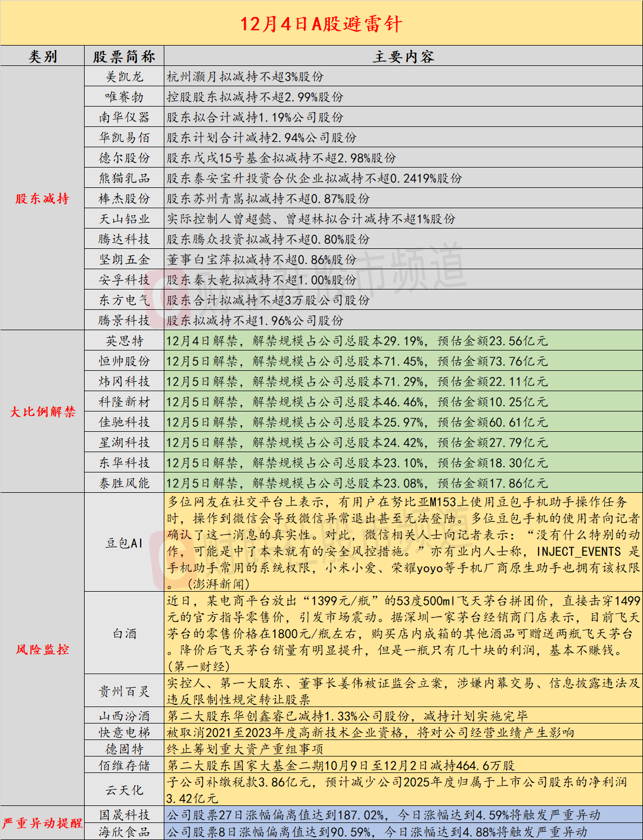Select stock name '国晟科技'
This screenshot has width=643, height=840.
coord(124,815)
